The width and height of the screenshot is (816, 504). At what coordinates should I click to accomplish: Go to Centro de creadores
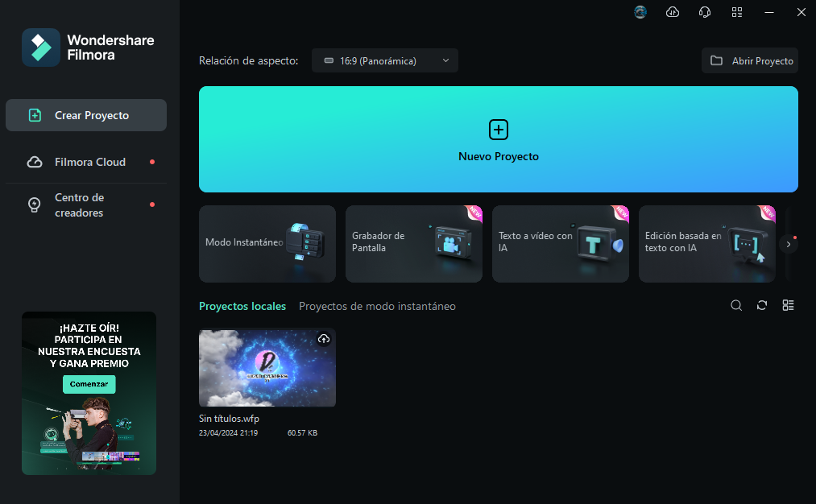pyautogui.click(x=86, y=205)
